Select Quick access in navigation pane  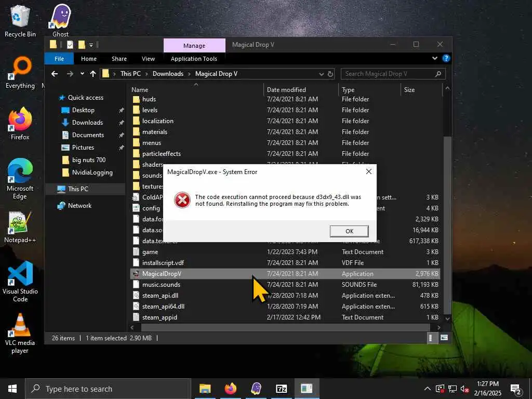click(86, 98)
